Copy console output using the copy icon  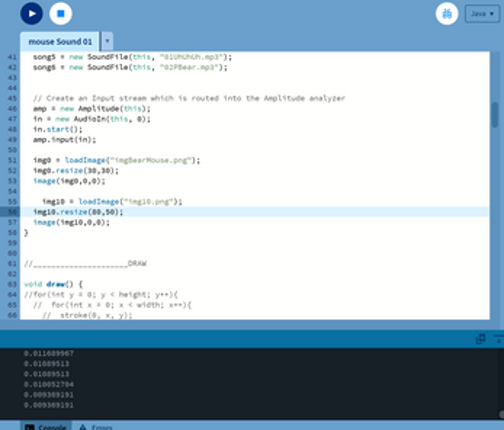480,339
